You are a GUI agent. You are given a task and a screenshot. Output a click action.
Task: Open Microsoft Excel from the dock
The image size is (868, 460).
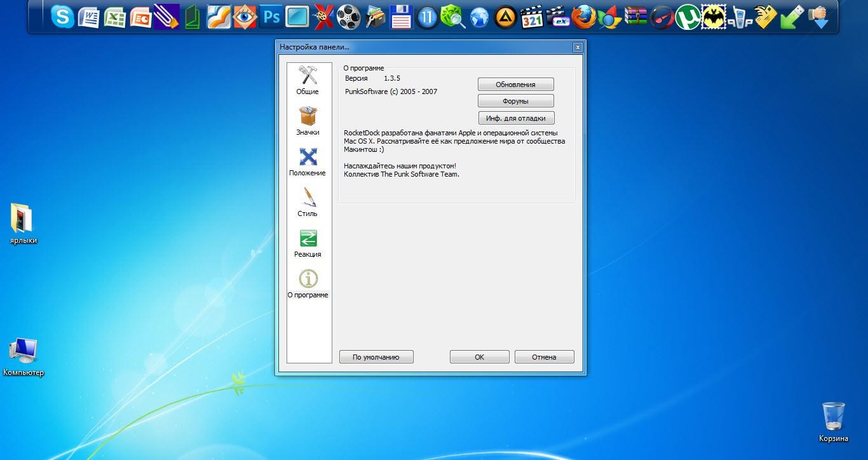tap(114, 17)
